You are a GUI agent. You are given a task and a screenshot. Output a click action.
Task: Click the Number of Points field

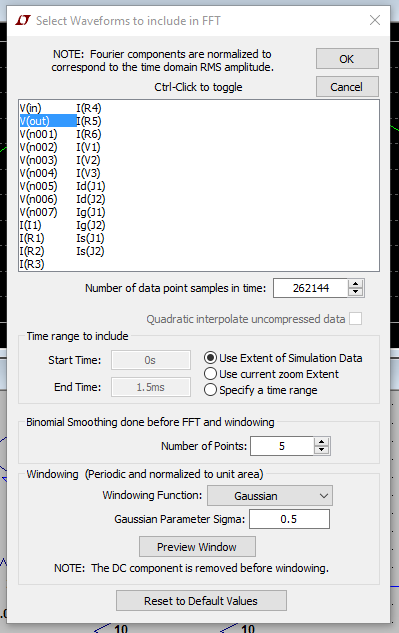[282, 446]
